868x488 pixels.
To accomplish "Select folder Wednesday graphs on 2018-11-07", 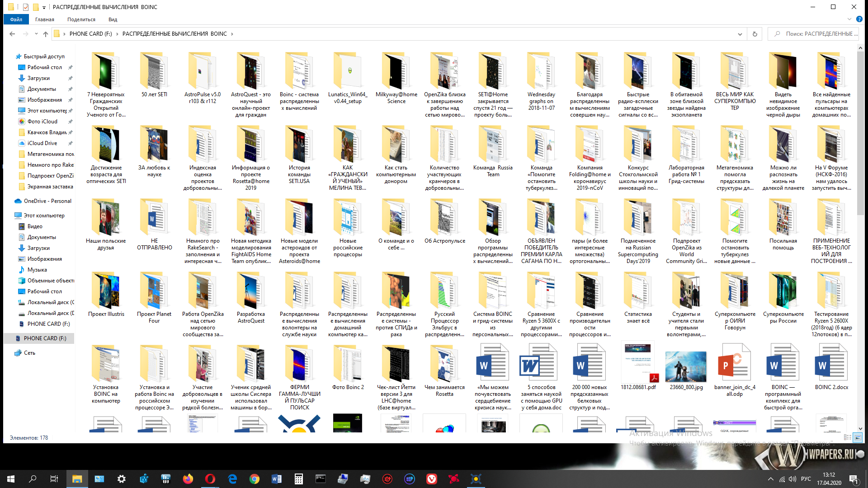I will pyautogui.click(x=541, y=81).
